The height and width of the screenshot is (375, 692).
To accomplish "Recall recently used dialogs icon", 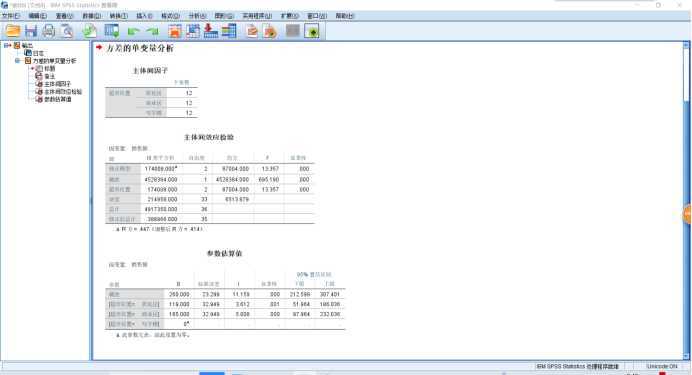I will coord(112,31).
